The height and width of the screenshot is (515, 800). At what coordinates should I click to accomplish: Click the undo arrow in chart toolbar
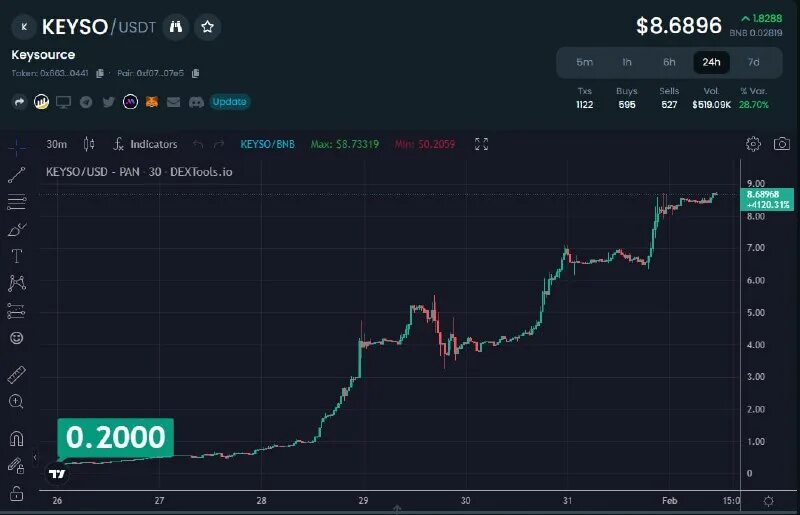coord(198,144)
